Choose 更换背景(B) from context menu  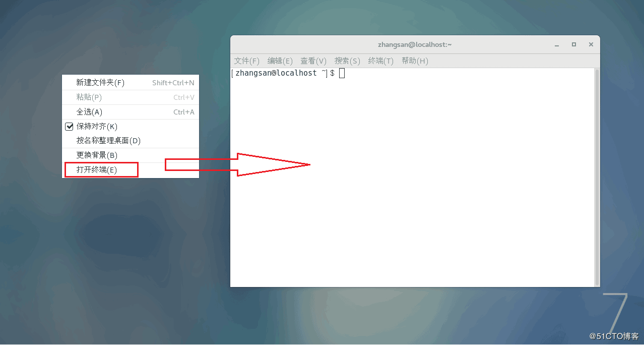coord(131,155)
